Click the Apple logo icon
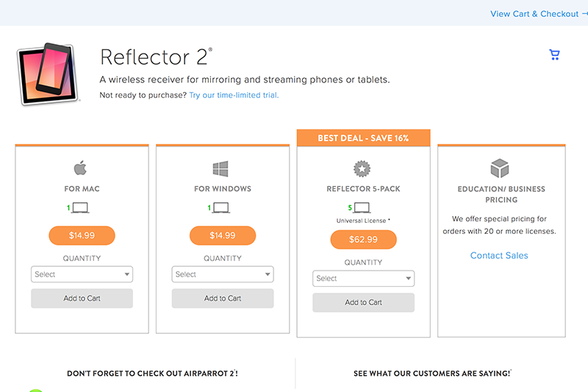The height and width of the screenshot is (392, 588). point(82,168)
